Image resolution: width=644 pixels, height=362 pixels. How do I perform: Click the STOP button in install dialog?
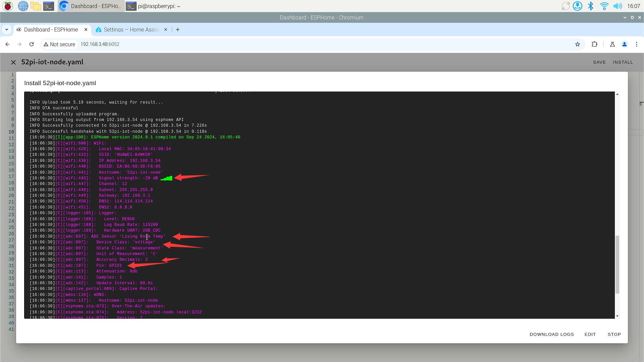[614, 335]
